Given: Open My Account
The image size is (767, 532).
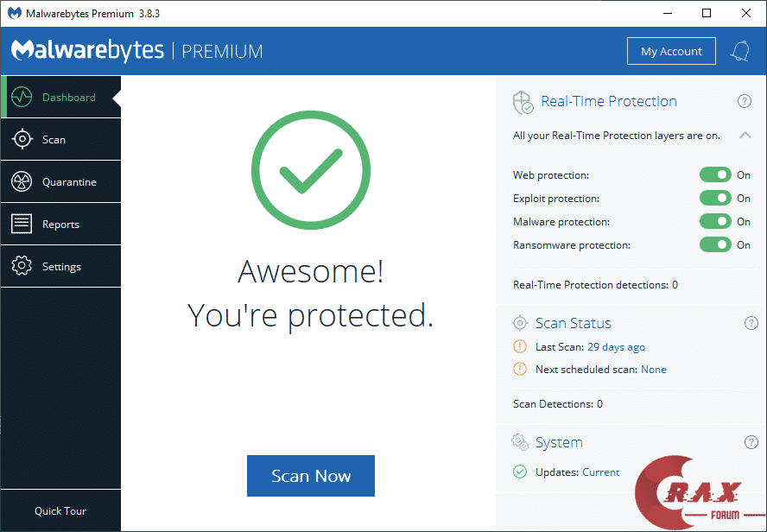Looking at the screenshot, I should tap(671, 51).
